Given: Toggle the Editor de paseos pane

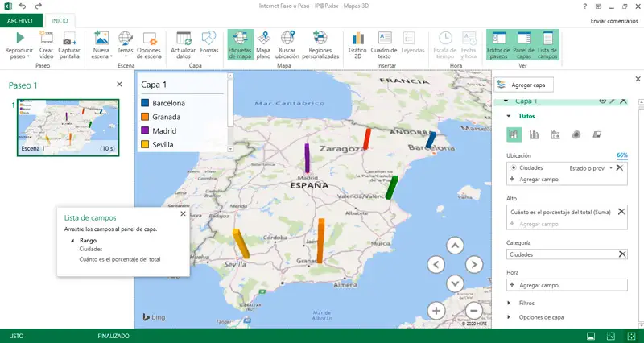Looking at the screenshot, I should [498, 45].
